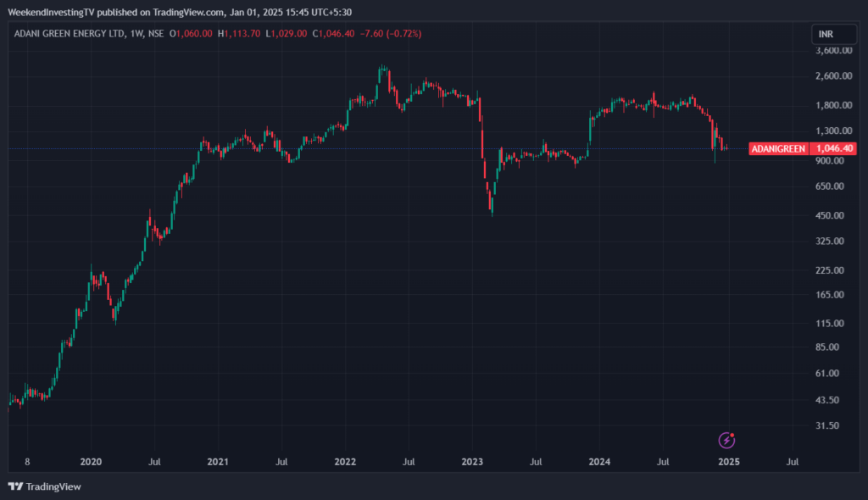The image size is (868, 500).
Task: Click the 650.00 price axis label
Action: 830,186
